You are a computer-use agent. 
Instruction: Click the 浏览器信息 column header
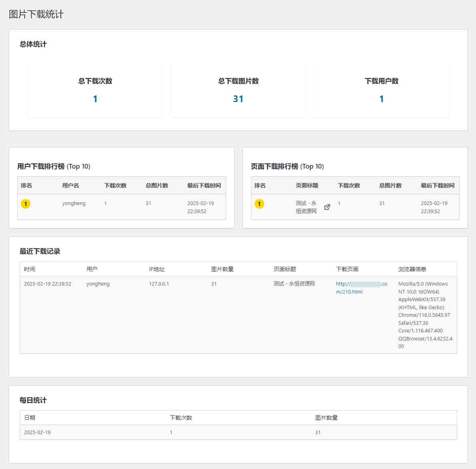[412, 269]
